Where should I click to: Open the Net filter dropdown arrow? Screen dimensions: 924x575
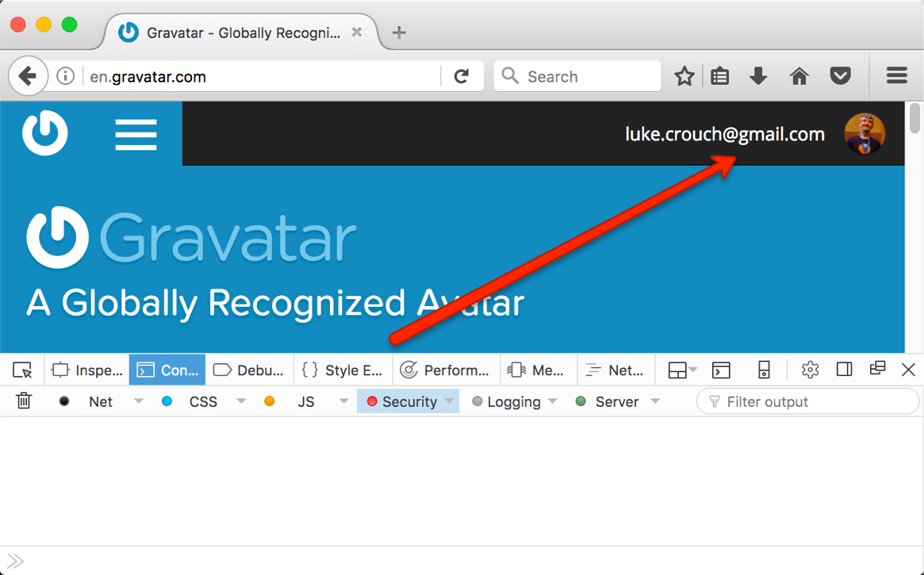coord(138,401)
